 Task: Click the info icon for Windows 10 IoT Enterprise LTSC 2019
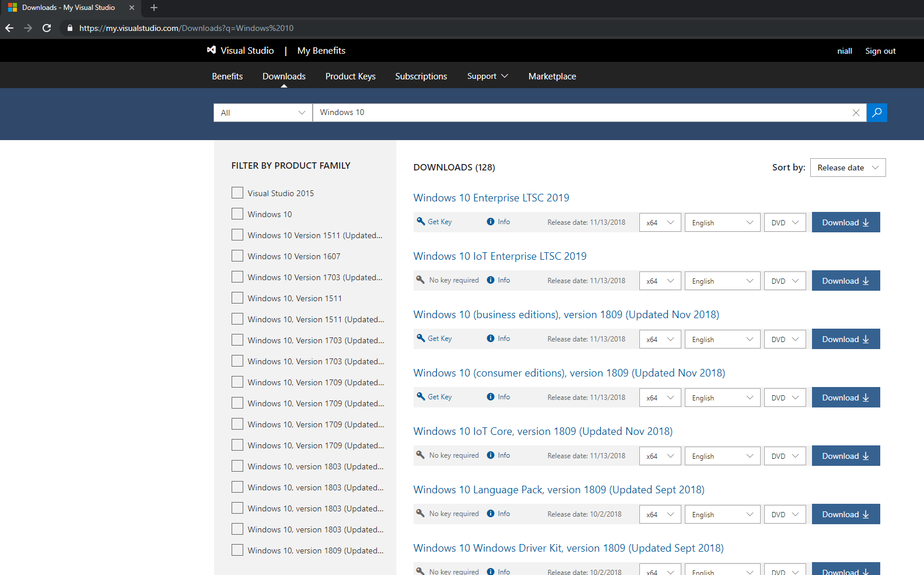tap(491, 280)
